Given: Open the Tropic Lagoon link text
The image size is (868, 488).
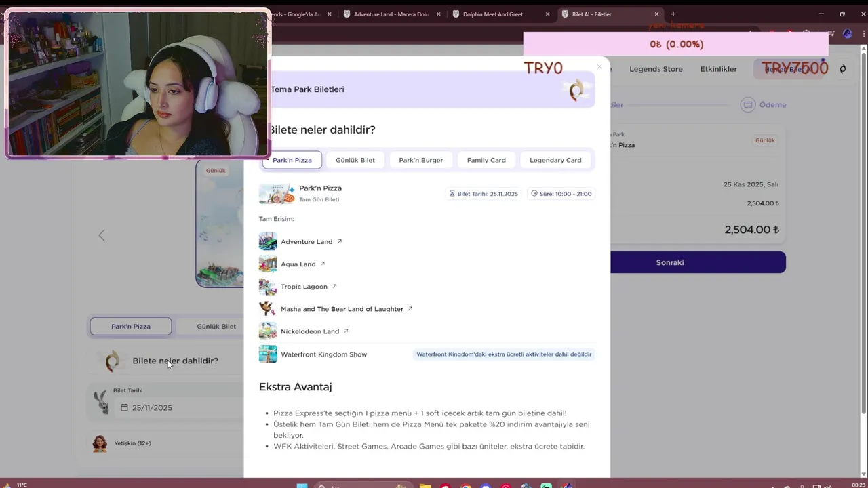Looking at the screenshot, I should pyautogui.click(x=304, y=286).
